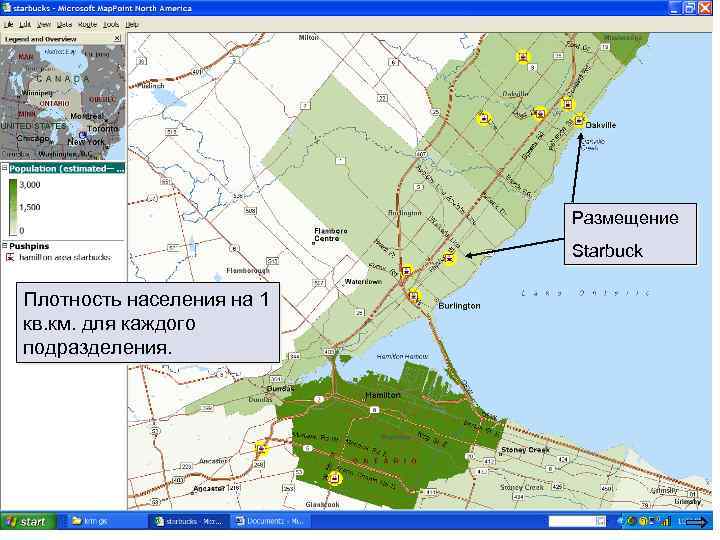Image resolution: width=720 pixels, height=540 pixels.
Task: Open the Help menu
Action: pos(131,24)
